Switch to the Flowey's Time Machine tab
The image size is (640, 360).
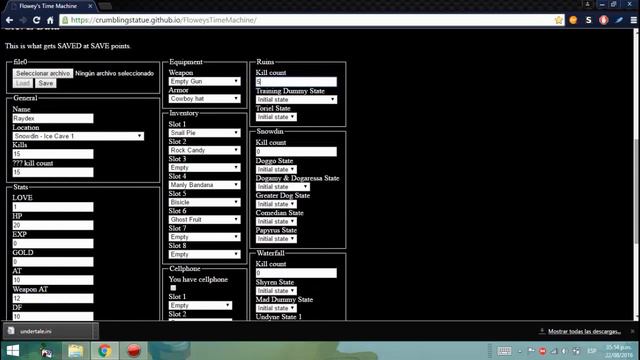(48, 6)
